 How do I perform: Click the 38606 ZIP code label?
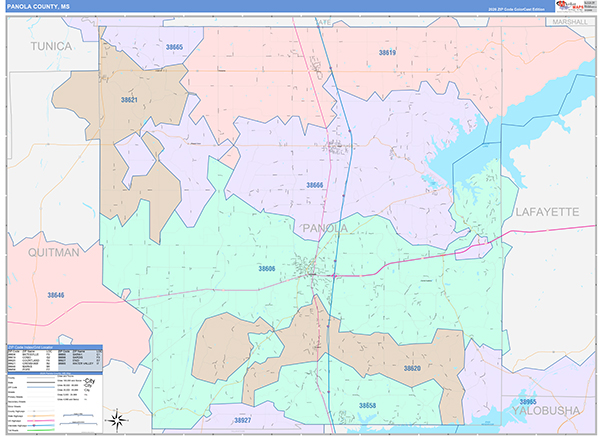267,269
